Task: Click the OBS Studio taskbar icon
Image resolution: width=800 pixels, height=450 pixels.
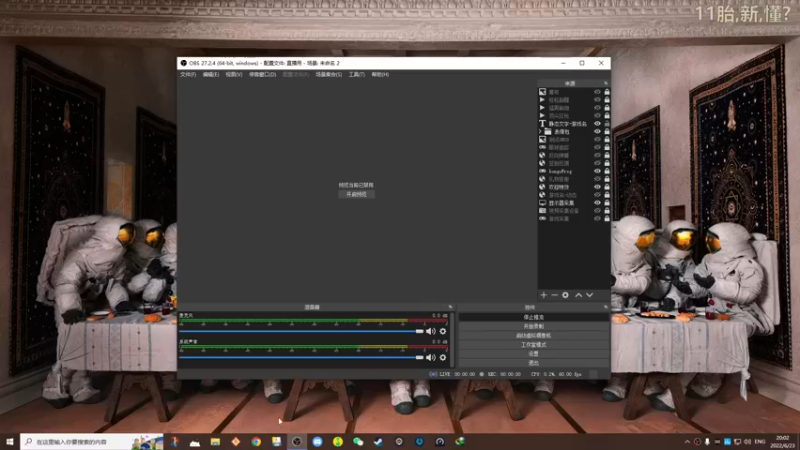Action: [x=296, y=442]
